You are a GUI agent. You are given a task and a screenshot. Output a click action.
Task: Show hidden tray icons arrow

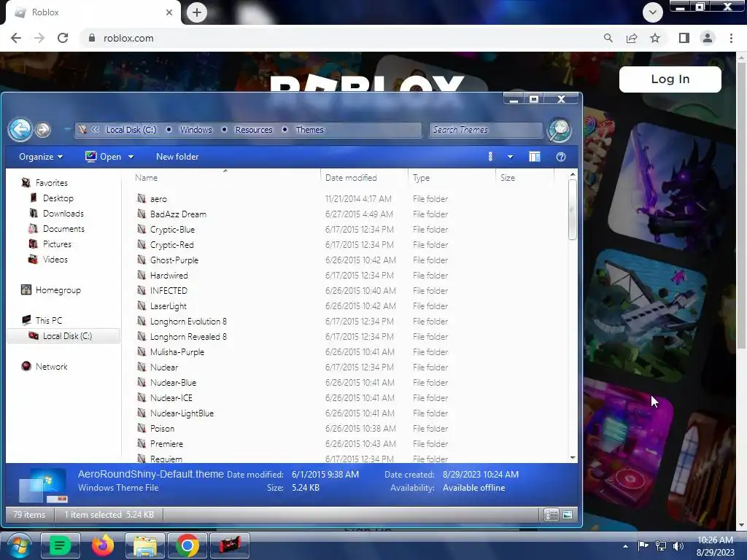pos(625,546)
